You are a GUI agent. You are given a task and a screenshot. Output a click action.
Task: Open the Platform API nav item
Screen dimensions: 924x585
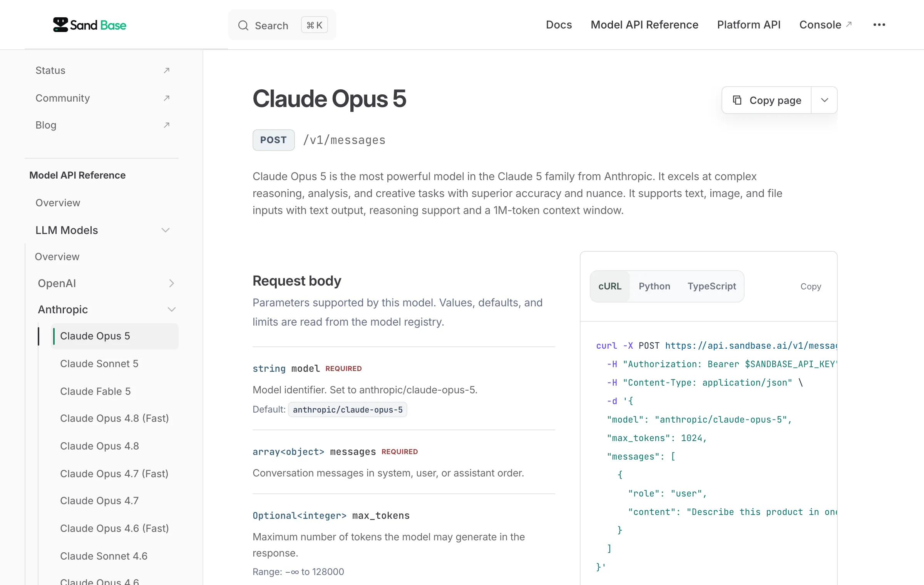coord(749,25)
